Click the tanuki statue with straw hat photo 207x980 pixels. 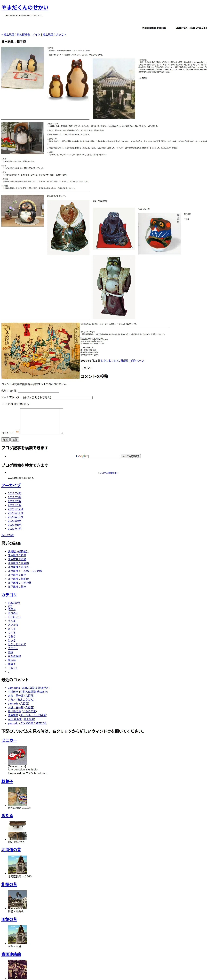(x=23, y=138)
